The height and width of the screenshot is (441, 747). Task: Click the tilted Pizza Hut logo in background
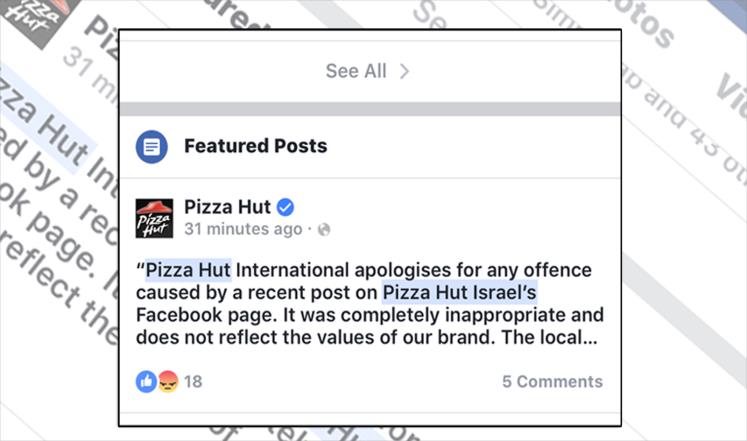tap(39, 18)
